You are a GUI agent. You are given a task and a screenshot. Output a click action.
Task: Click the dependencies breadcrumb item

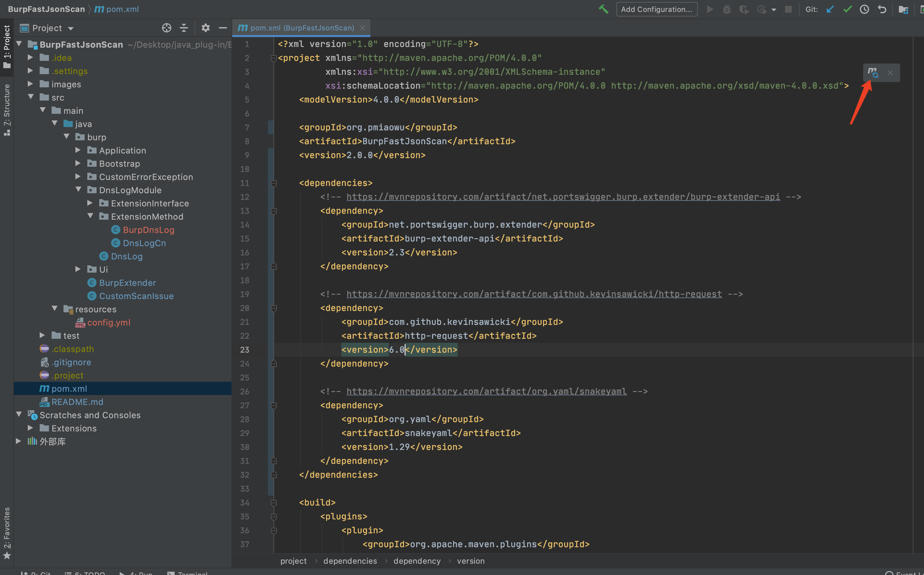point(350,561)
